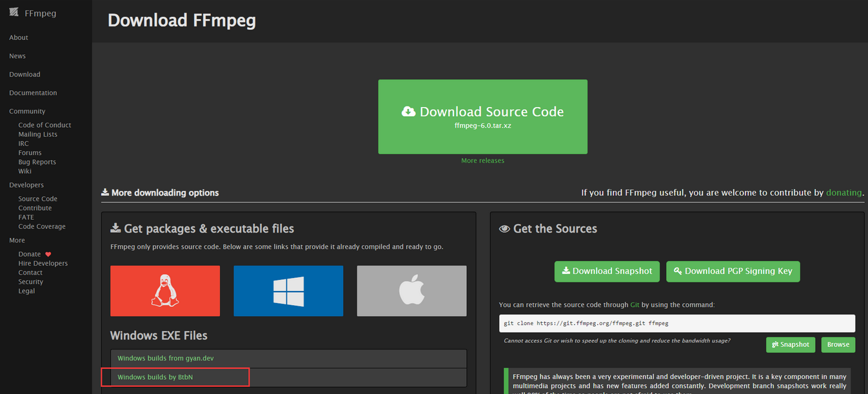Click the git clone command field
Image resolution: width=868 pixels, height=394 pixels.
click(677, 323)
